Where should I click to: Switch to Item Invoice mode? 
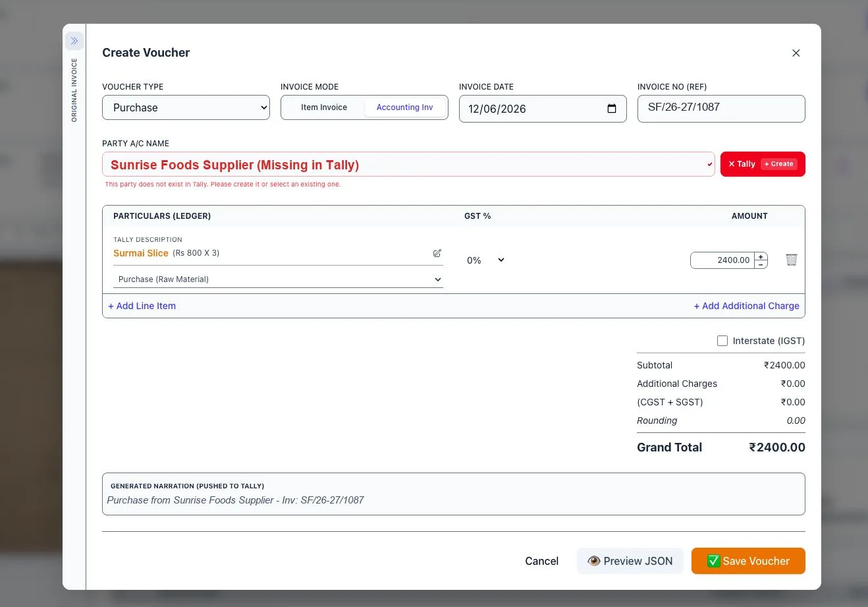tap(324, 107)
